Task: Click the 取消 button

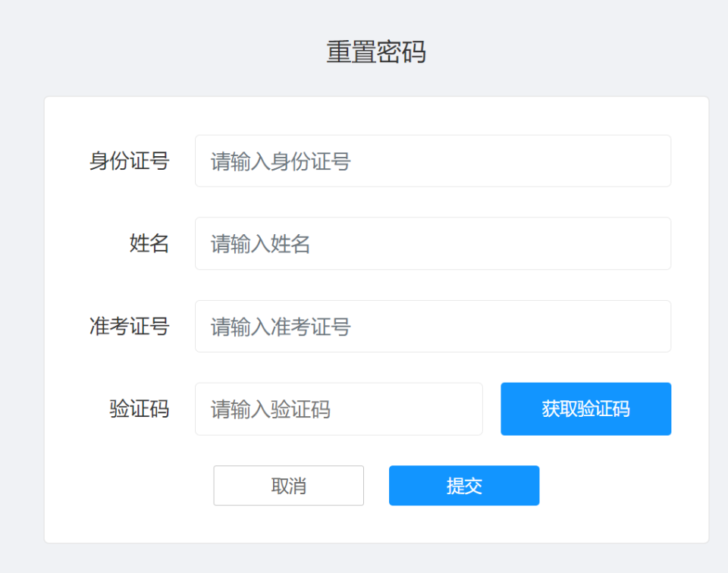Action: 289,485
